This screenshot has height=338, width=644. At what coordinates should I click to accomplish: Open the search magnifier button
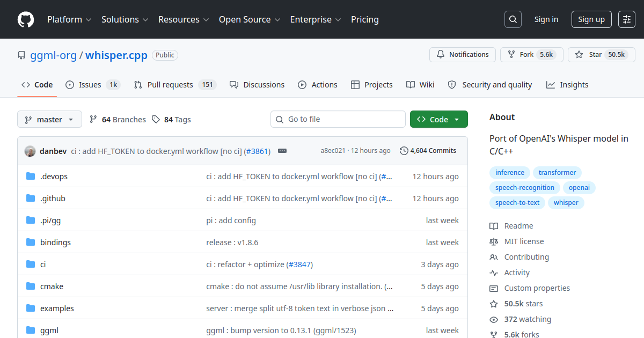point(513,19)
